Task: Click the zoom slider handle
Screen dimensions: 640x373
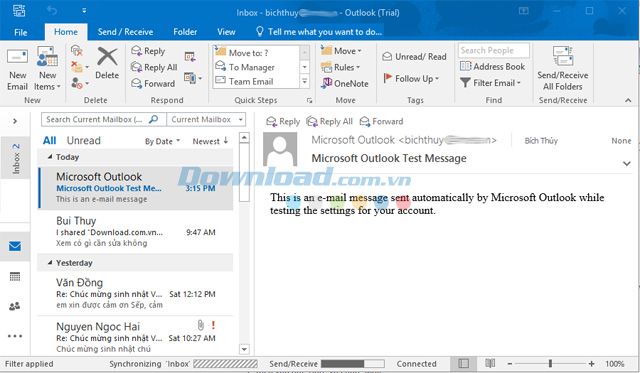Action: (550, 363)
